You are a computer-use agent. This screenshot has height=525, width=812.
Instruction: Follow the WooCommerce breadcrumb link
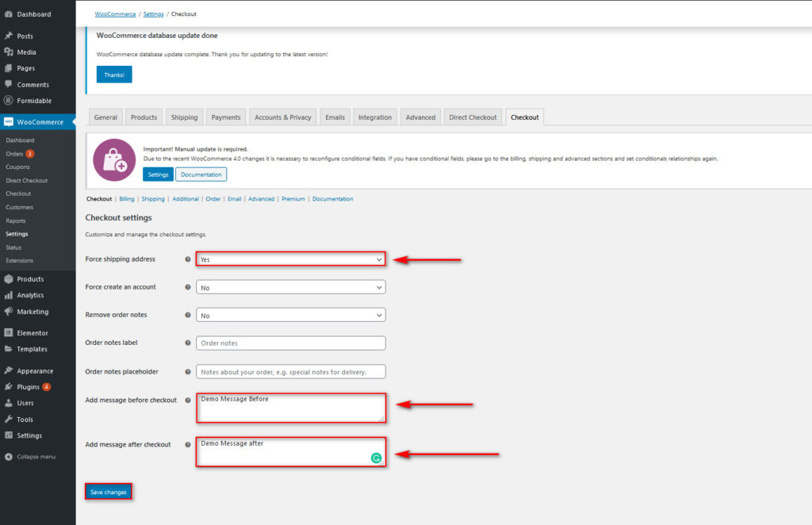coord(115,14)
